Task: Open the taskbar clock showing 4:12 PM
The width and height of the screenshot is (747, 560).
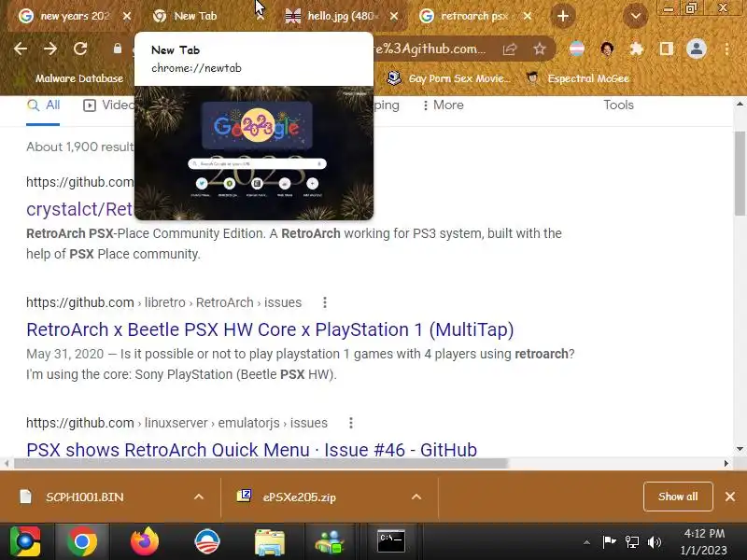Action: (704, 542)
